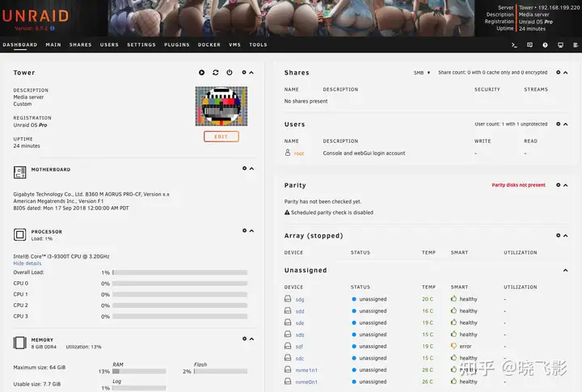Collapse the Motherboard section
The image size is (582, 392).
coord(251,169)
